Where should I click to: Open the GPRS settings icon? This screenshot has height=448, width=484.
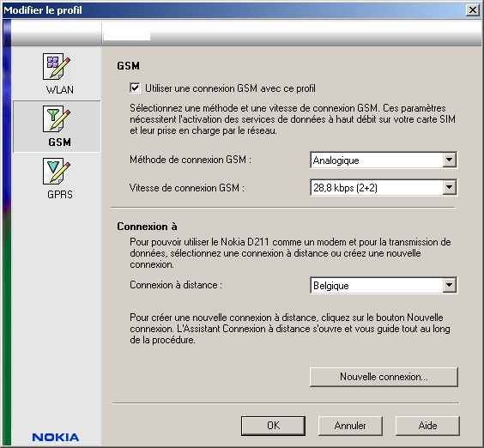[57, 172]
